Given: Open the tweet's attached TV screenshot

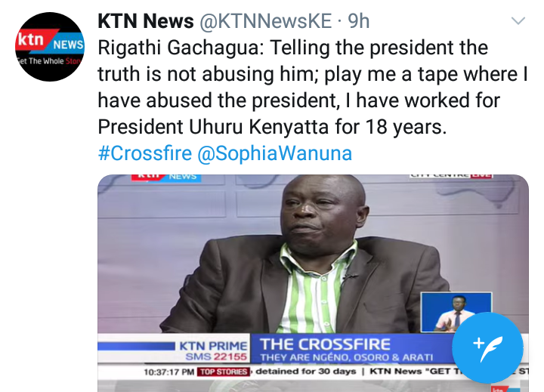Looking at the screenshot, I should point(313,283).
